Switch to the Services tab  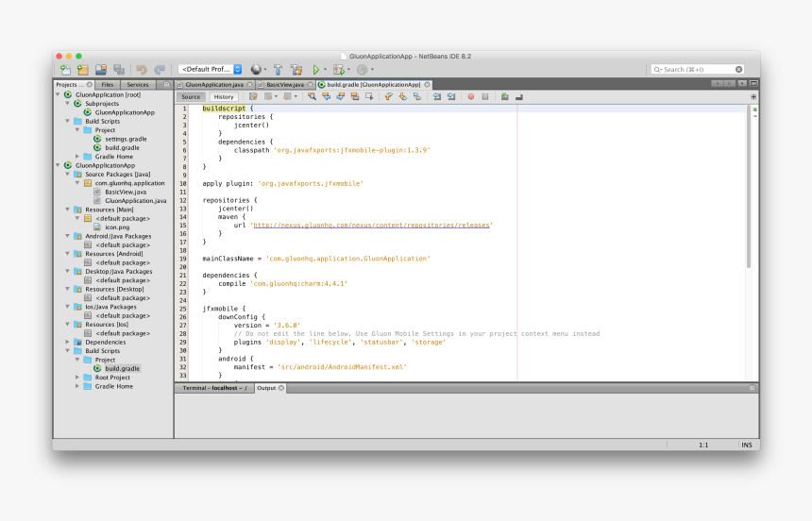138,84
